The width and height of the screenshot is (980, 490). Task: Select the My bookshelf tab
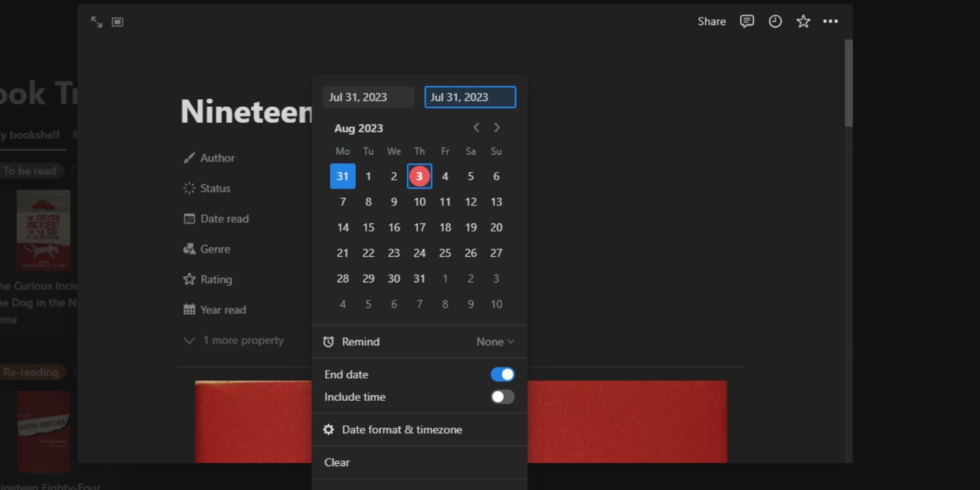[30, 135]
